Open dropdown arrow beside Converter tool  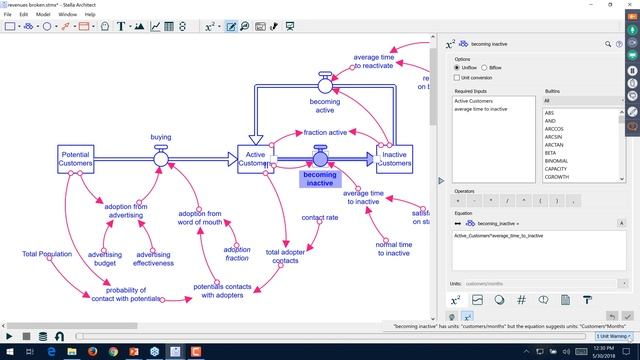tap(56, 27)
